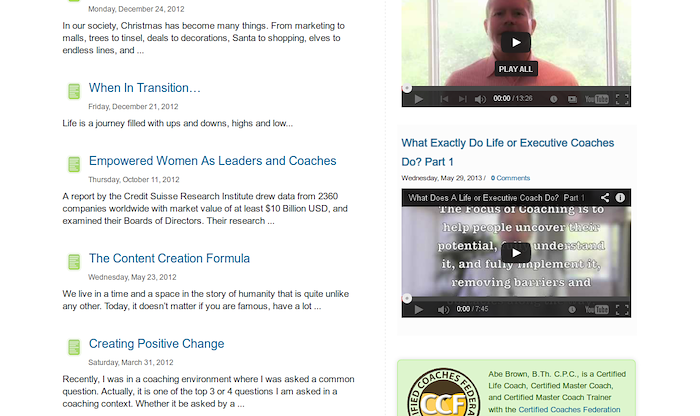Mute the Executive Coach video

443,309
